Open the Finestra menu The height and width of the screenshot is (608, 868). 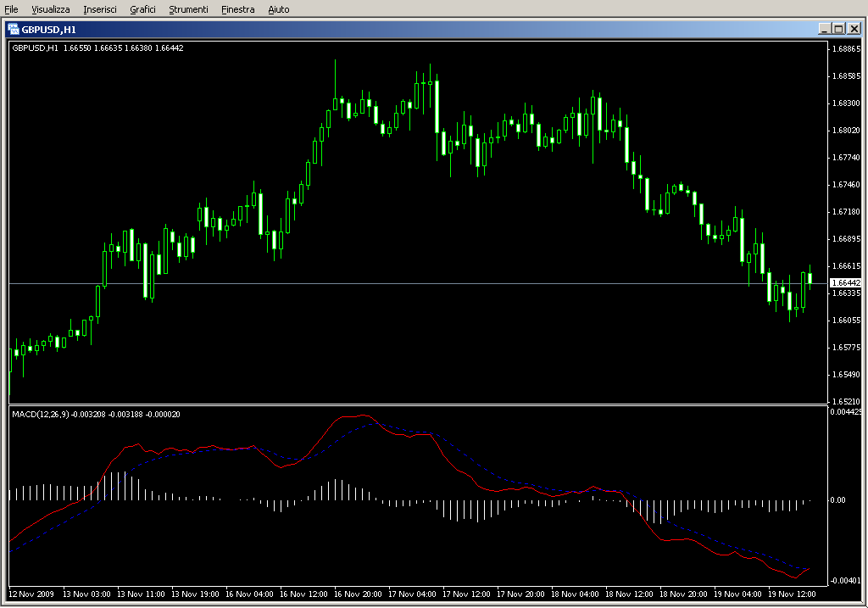[x=237, y=9]
